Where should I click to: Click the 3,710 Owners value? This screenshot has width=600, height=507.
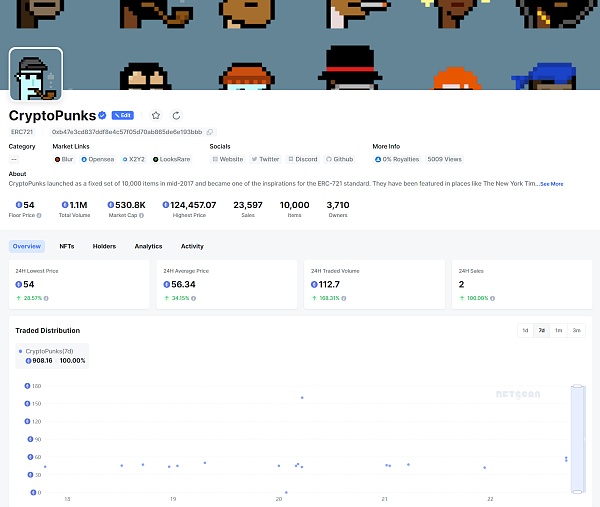coord(338,205)
